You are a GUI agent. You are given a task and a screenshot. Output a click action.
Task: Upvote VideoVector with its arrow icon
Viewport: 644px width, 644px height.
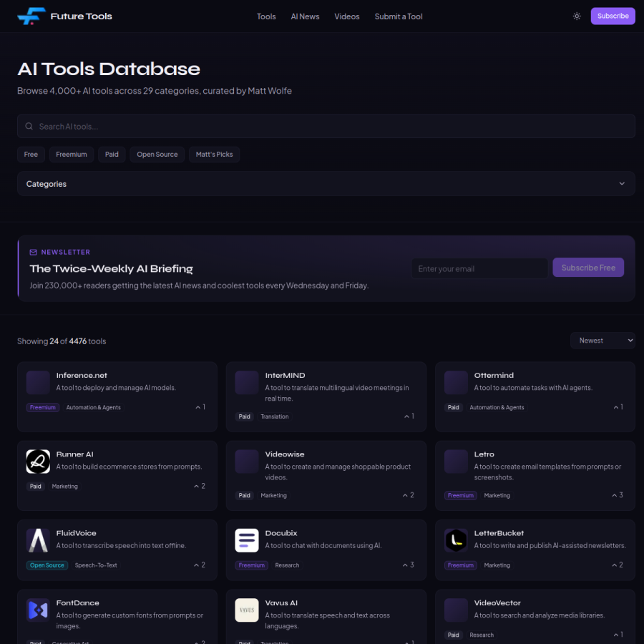tap(615, 635)
